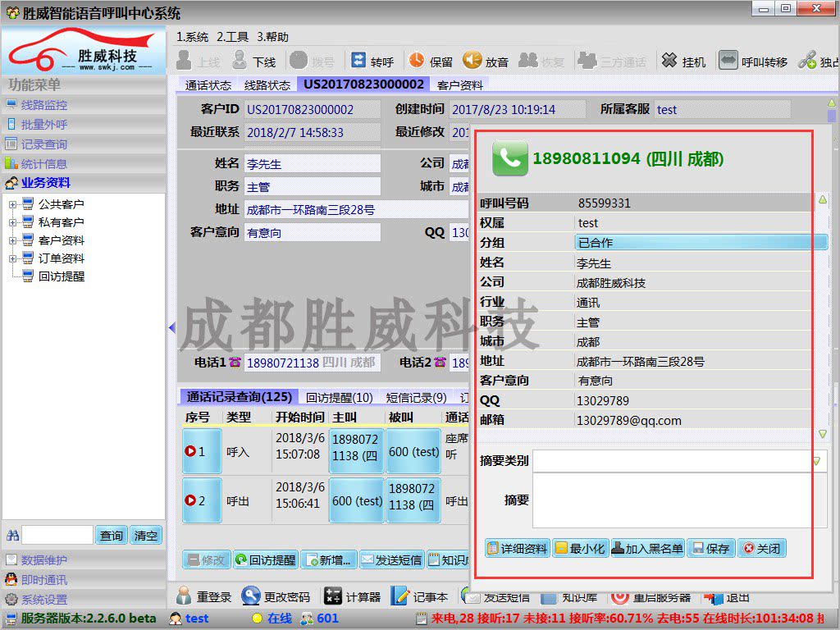Open the 记事本 notepad tool
The width and height of the screenshot is (840, 630).
(x=399, y=596)
